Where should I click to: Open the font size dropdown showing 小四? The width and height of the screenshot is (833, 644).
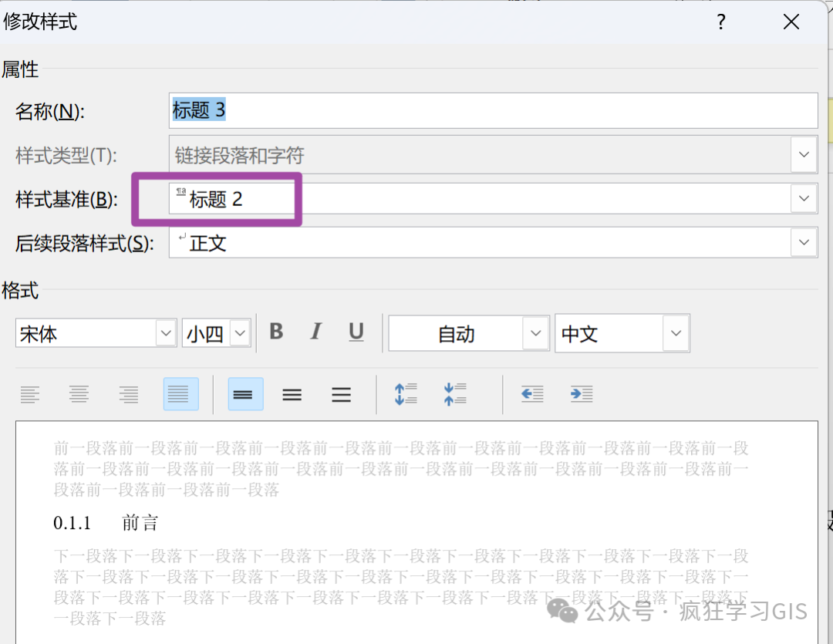pos(240,332)
